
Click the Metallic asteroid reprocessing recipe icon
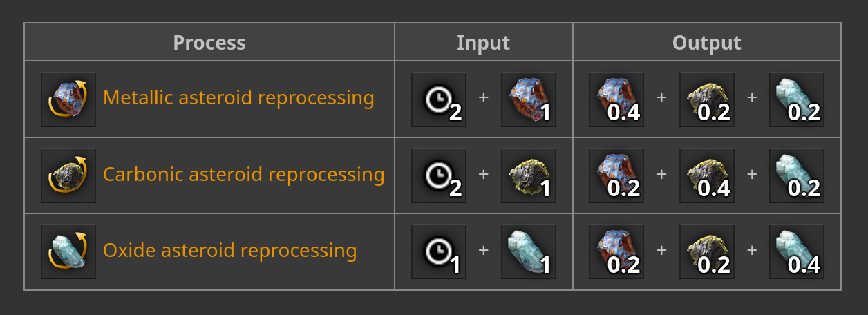(68, 99)
